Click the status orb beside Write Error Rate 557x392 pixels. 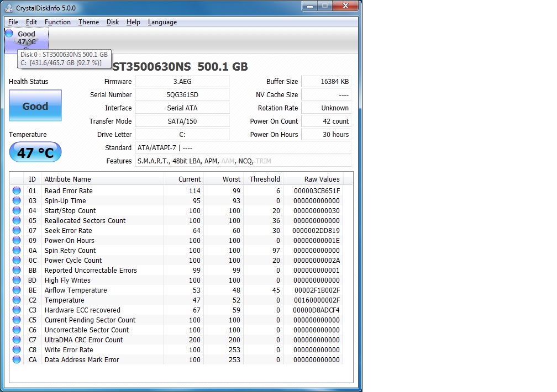click(17, 349)
